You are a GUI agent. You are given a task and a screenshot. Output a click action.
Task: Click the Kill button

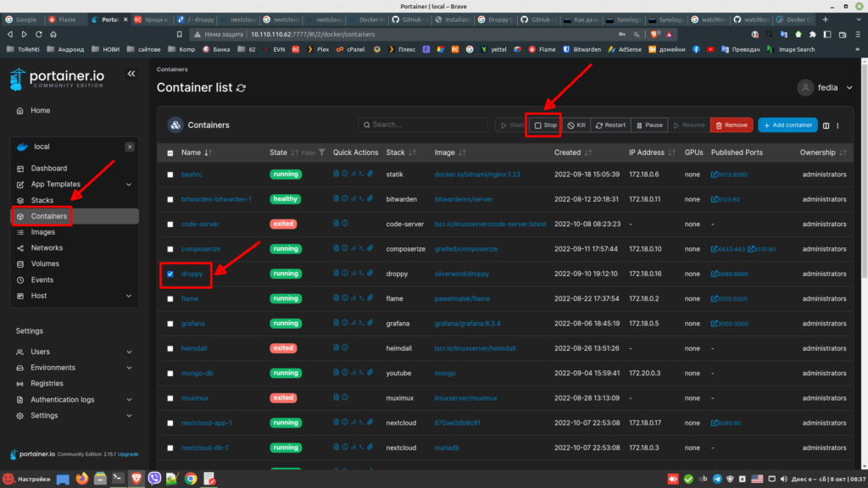coord(576,125)
